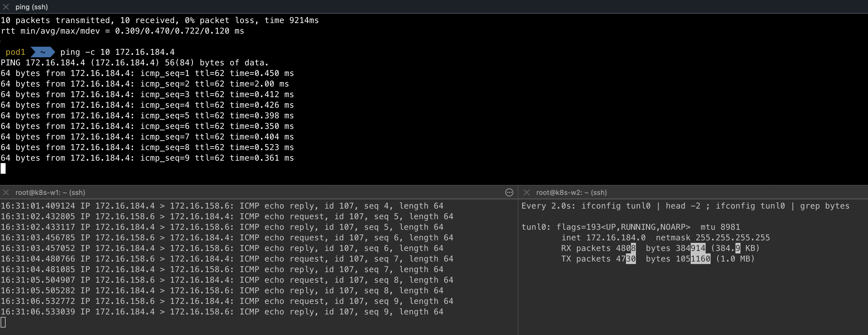Close the root@k8s-w2 pane
The image size is (868, 335).
pos(527,192)
